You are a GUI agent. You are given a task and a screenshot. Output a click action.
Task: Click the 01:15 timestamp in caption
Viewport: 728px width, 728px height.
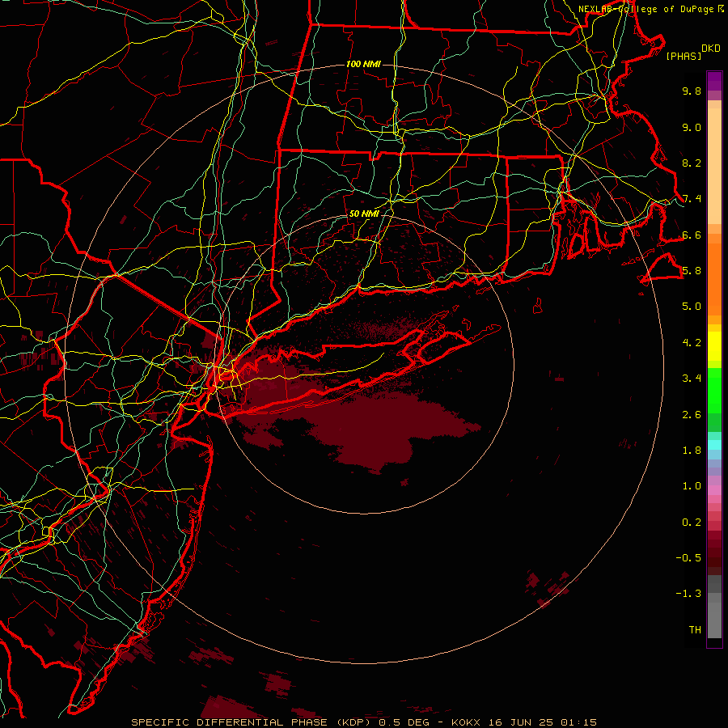pos(578,722)
